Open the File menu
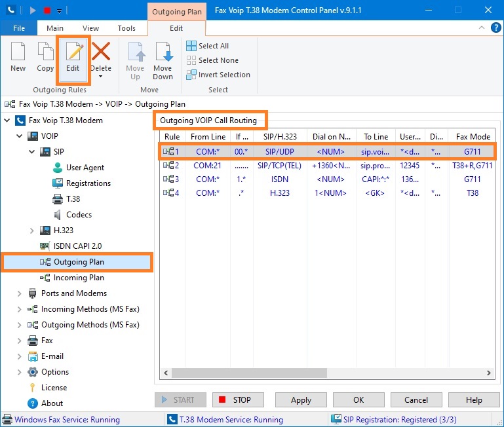 [19, 28]
